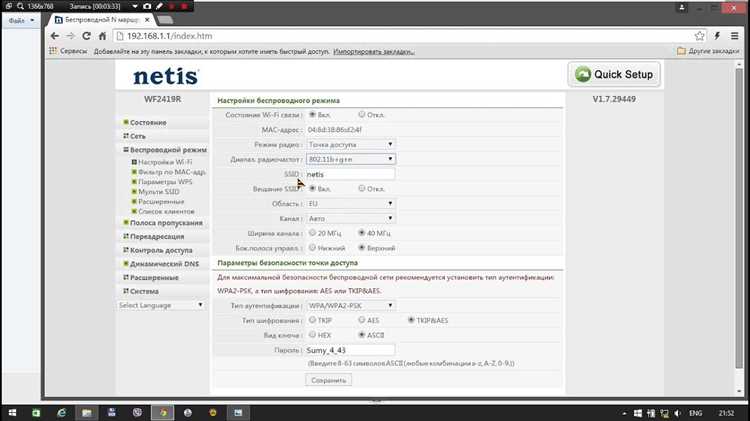
Task: Open the 802.11b+g+n band dropdown
Action: click(351, 159)
